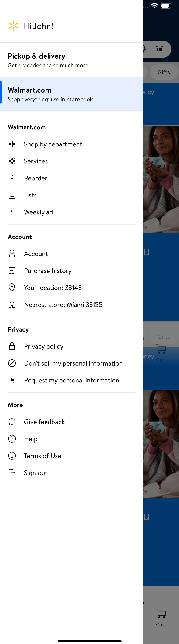Click the Account person icon
The width and height of the screenshot is (179, 644).
(x=12, y=254)
